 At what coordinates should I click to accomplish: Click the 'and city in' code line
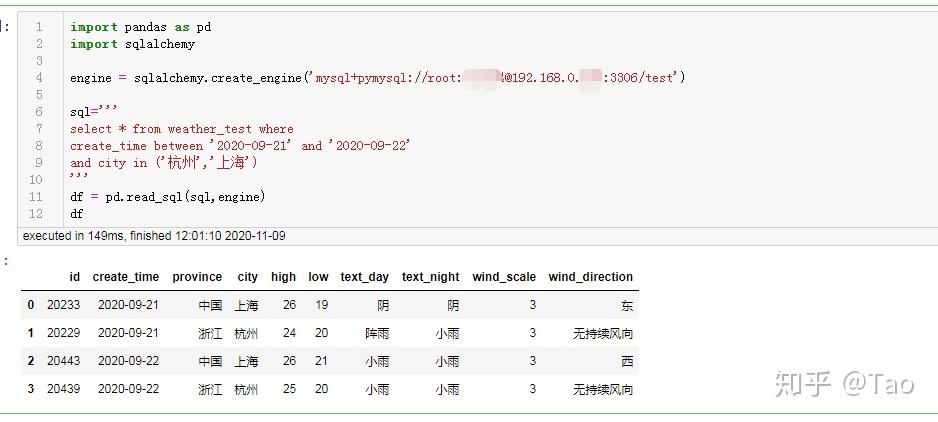pyautogui.click(x=164, y=163)
